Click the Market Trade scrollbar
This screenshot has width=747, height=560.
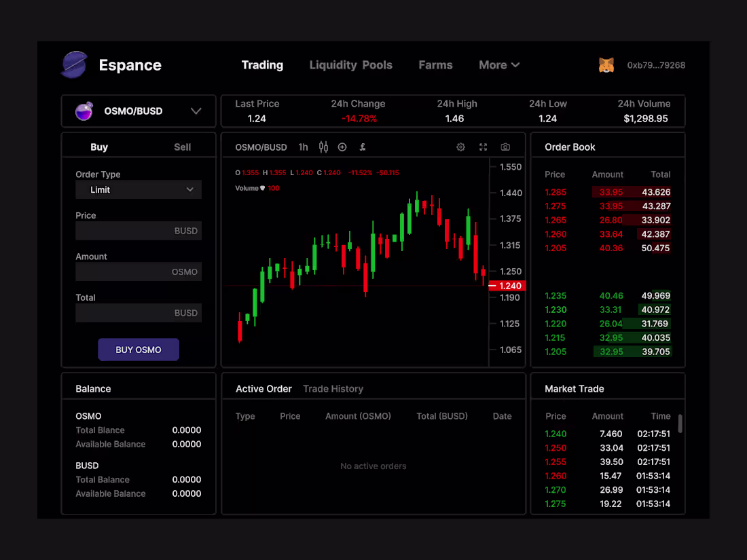click(x=680, y=424)
